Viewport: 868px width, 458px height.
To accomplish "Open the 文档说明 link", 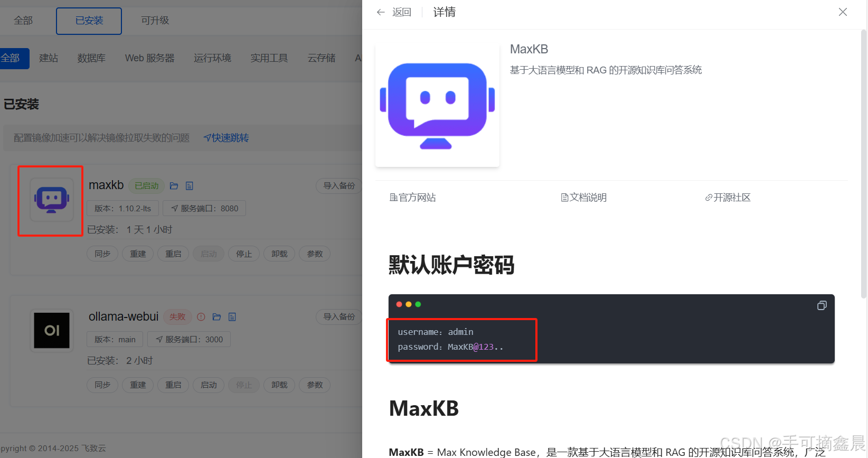I will click(x=583, y=198).
